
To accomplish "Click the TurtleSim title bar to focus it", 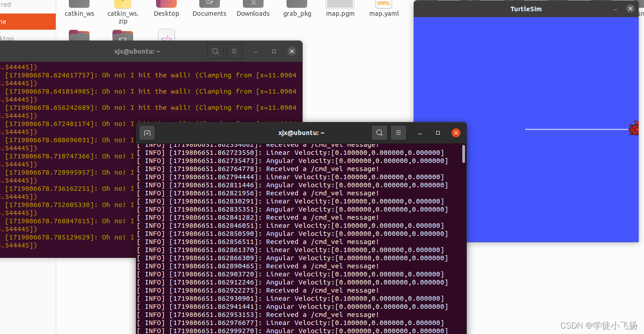I will tap(526, 9).
